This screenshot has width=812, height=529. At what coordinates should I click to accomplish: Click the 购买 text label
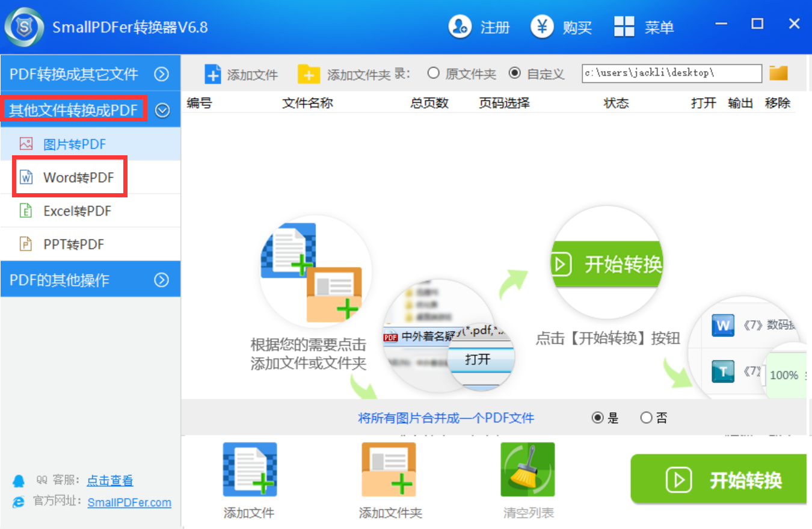click(577, 27)
